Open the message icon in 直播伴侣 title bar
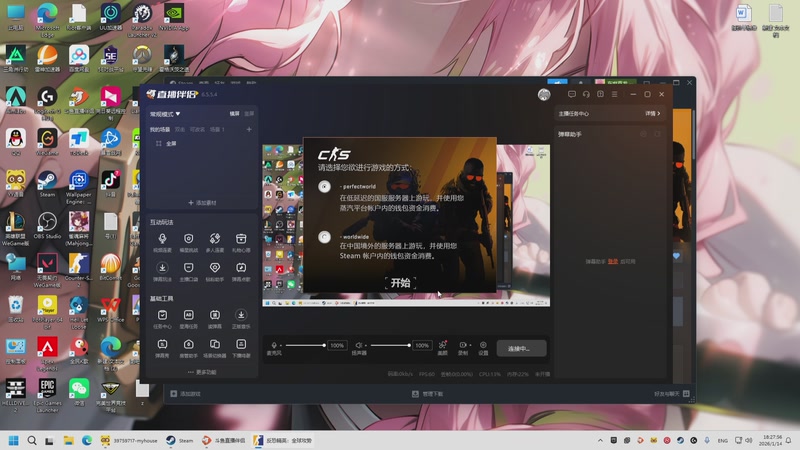This screenshot has width=800, height=450. (x=571, y=94)
